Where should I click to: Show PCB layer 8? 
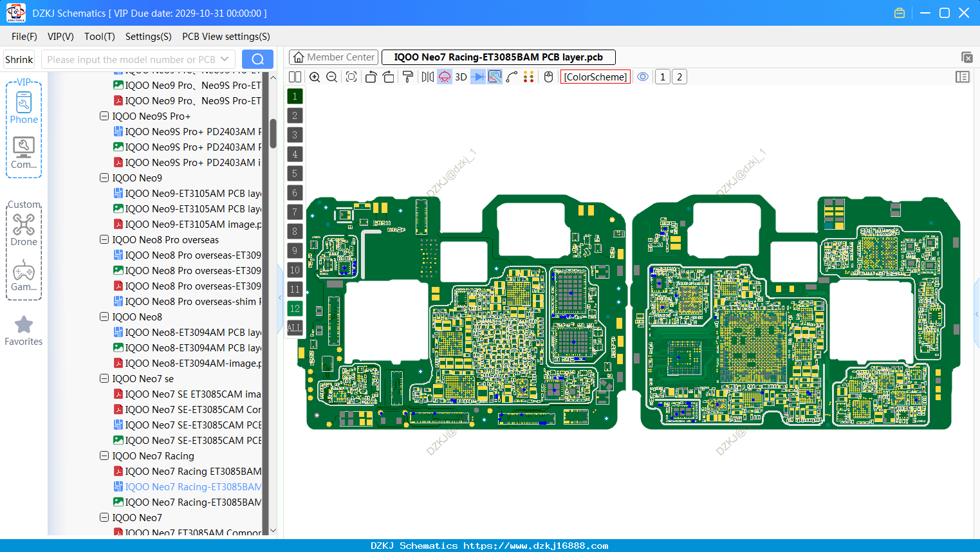pos(295,232)
